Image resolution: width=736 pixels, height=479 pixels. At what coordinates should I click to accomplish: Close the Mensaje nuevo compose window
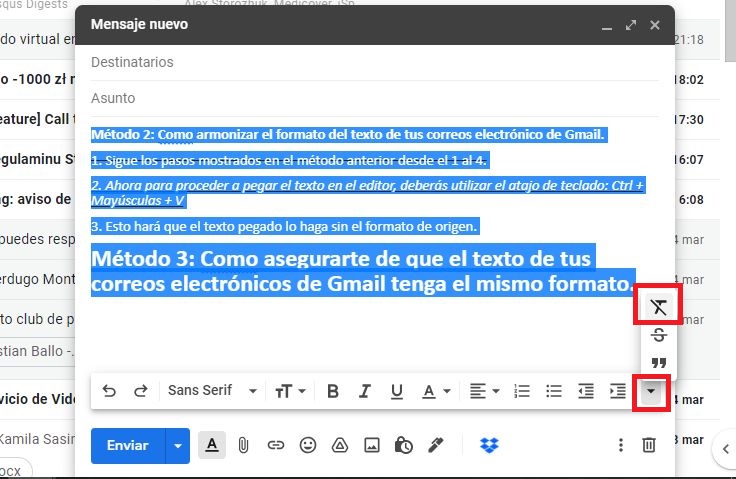point(655,25)
